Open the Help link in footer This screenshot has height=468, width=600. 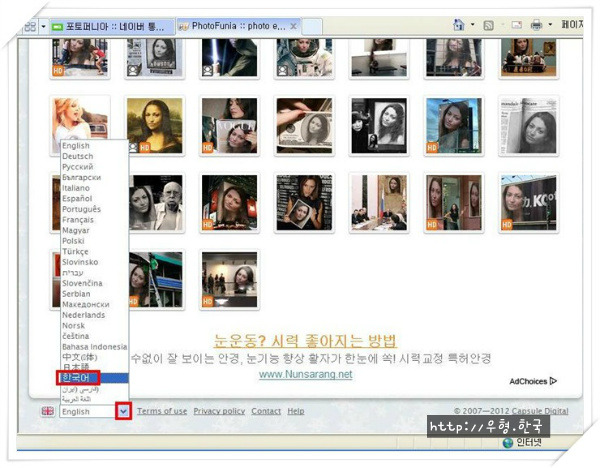click(x=296, y=411)
